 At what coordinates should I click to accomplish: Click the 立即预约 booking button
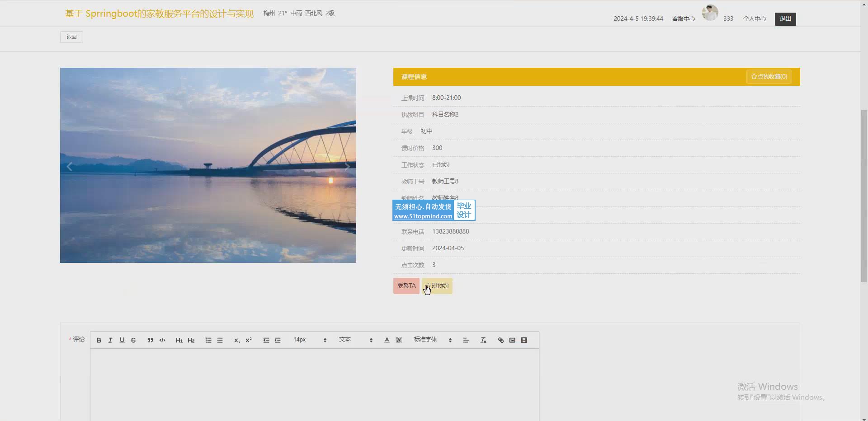pos(437,286)
